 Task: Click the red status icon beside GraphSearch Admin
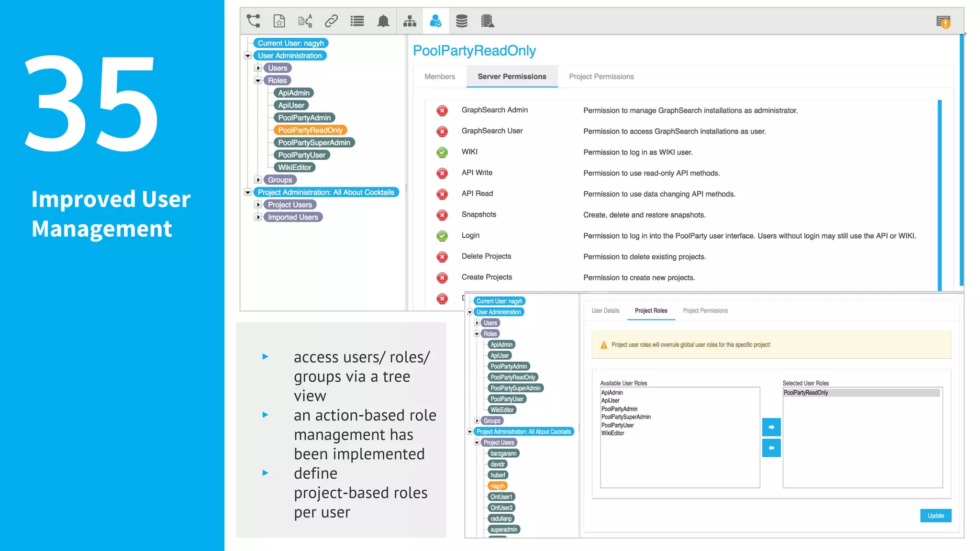[x=442, y=110]
